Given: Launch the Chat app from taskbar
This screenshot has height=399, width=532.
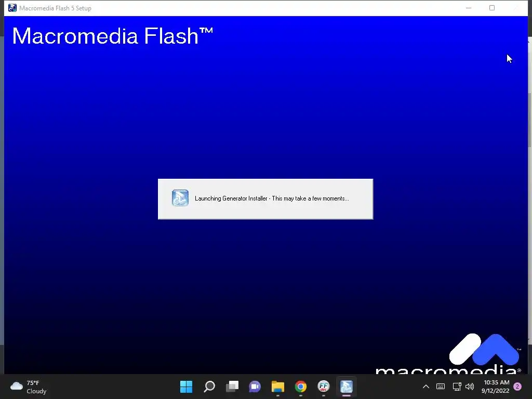Looking at the screenshot, I should pyautogui.click(x=255, y=387).
